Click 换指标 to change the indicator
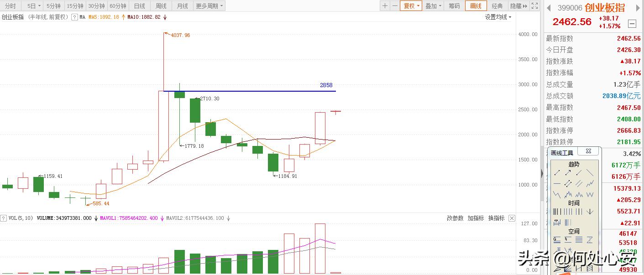Viewport: 644px width, 275px height. click(496, 218)
